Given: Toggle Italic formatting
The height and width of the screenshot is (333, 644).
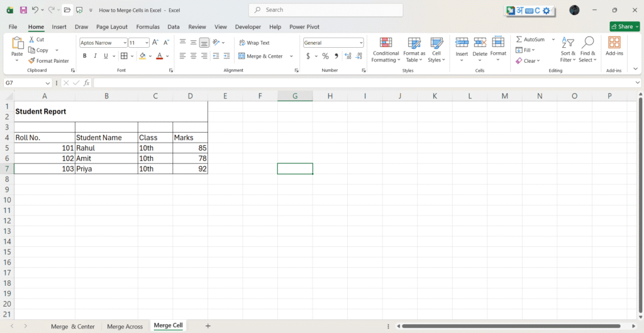Looking at the screenshot, I should point(96,56).
